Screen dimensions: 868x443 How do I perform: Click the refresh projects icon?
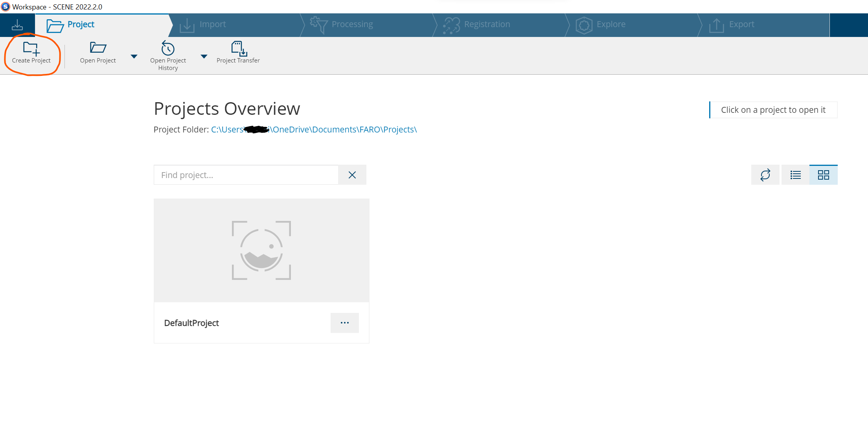765,175
